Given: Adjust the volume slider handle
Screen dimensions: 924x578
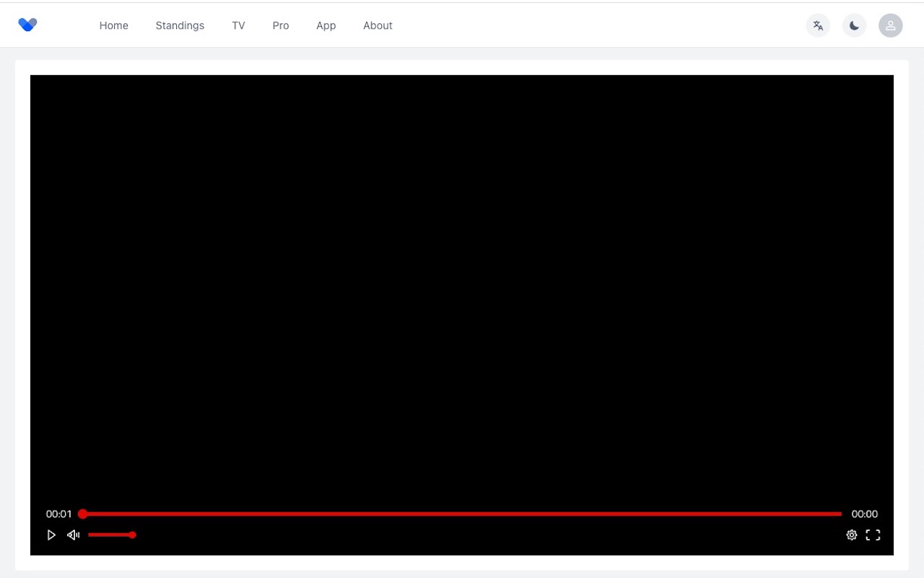Looking at the screenshot, I should [x=132, y=535].
